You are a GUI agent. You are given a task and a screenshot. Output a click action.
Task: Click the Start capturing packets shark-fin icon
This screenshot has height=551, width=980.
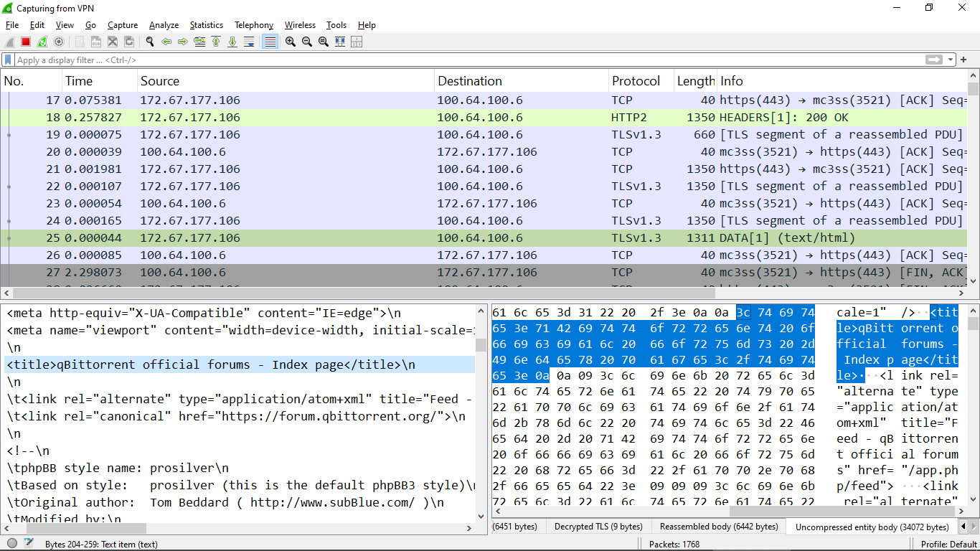pyautogui.click(x=9, y=42)
